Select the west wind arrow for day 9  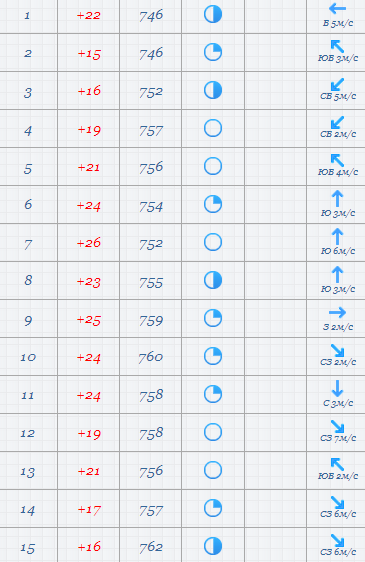tap(337, 313)
